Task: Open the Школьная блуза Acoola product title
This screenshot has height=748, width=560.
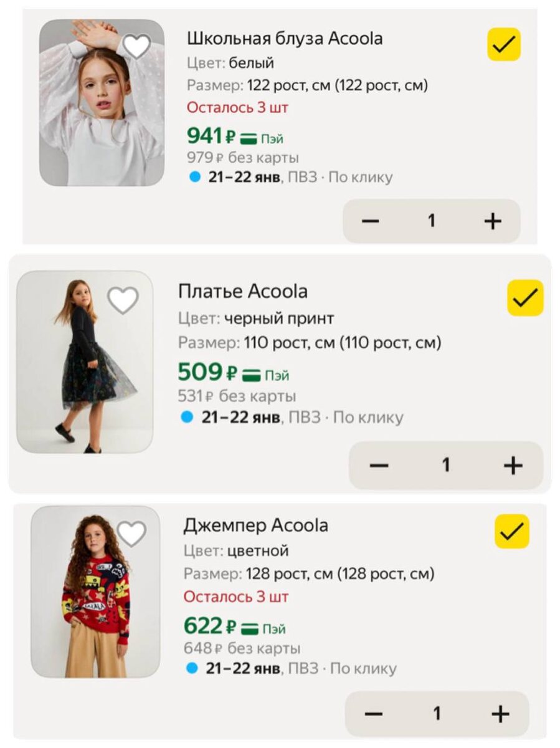Action: [x=285, y=39]
